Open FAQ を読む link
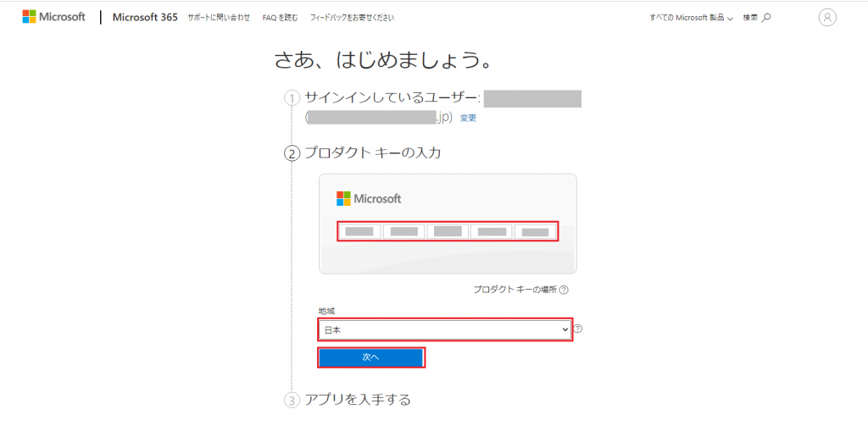The width and height of the screenshot is (868, 437). pos(280,18)
